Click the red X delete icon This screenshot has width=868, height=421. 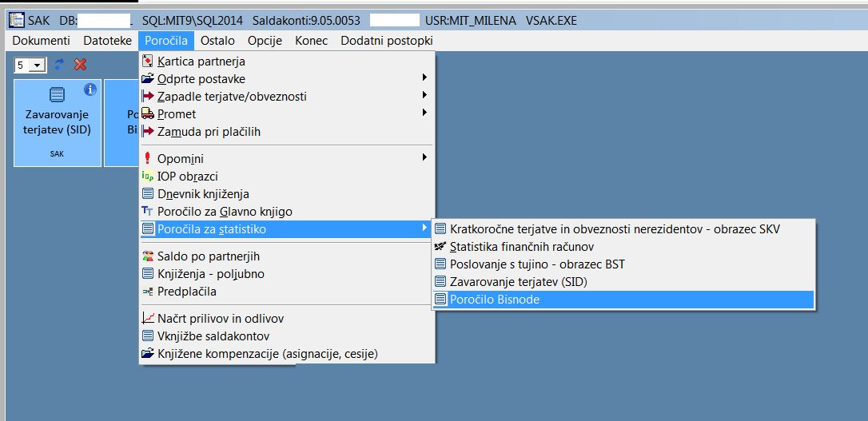pyautogui.click(x=80, y=65)
